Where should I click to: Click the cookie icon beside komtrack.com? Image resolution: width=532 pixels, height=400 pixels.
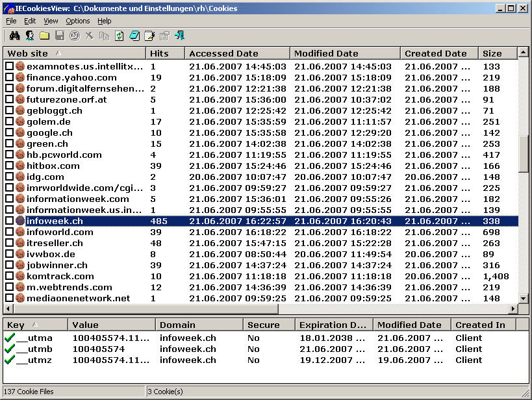[20, 276]
